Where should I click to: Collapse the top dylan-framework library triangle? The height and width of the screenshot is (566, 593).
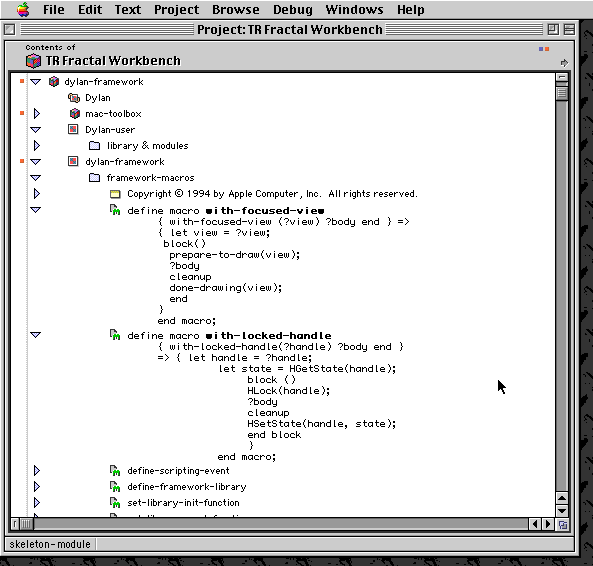coord(36,82)
